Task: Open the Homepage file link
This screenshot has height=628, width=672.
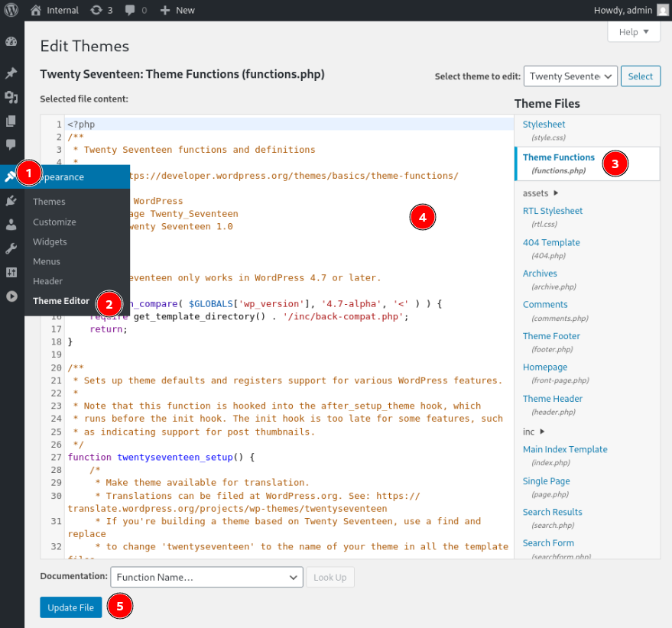Action: (545, 367)
